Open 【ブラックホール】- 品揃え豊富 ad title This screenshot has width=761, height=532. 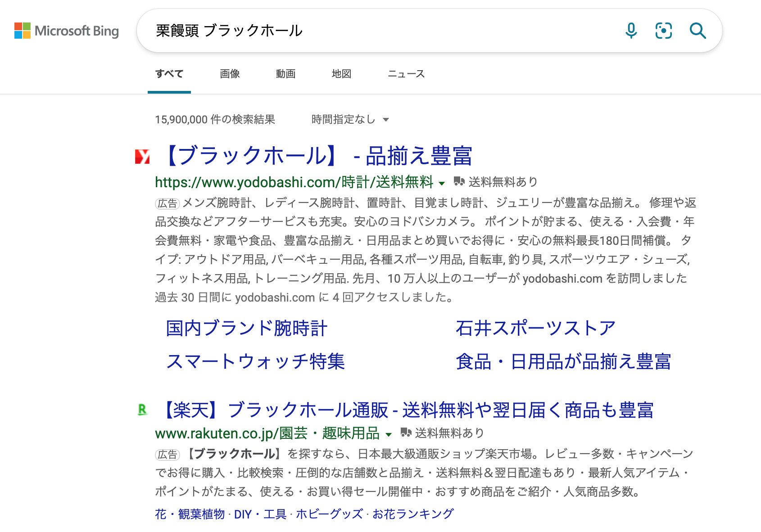pos(317,156)
